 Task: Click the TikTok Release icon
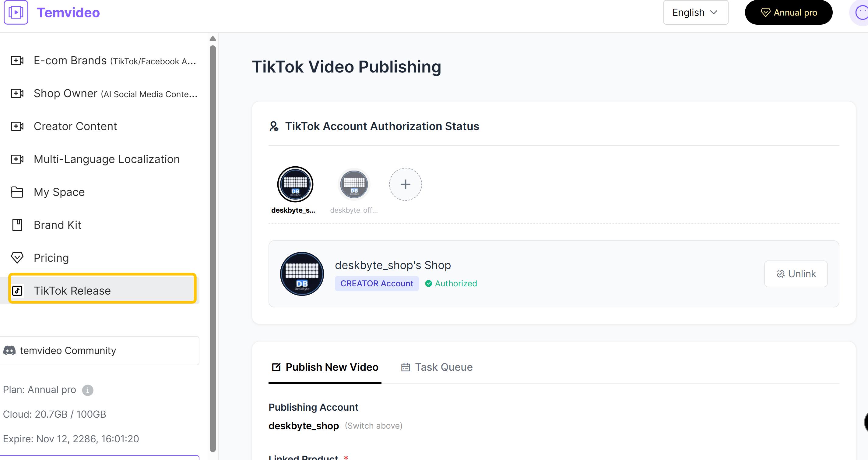coord(17,291)
